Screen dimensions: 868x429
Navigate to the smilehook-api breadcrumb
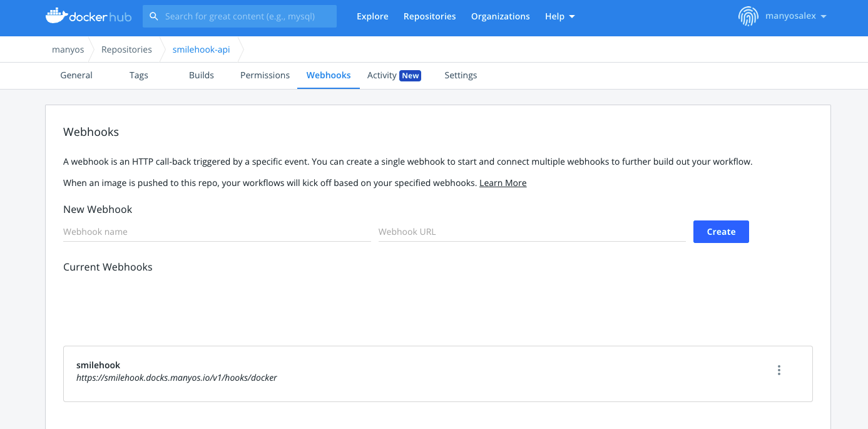[x=201, y=49]
